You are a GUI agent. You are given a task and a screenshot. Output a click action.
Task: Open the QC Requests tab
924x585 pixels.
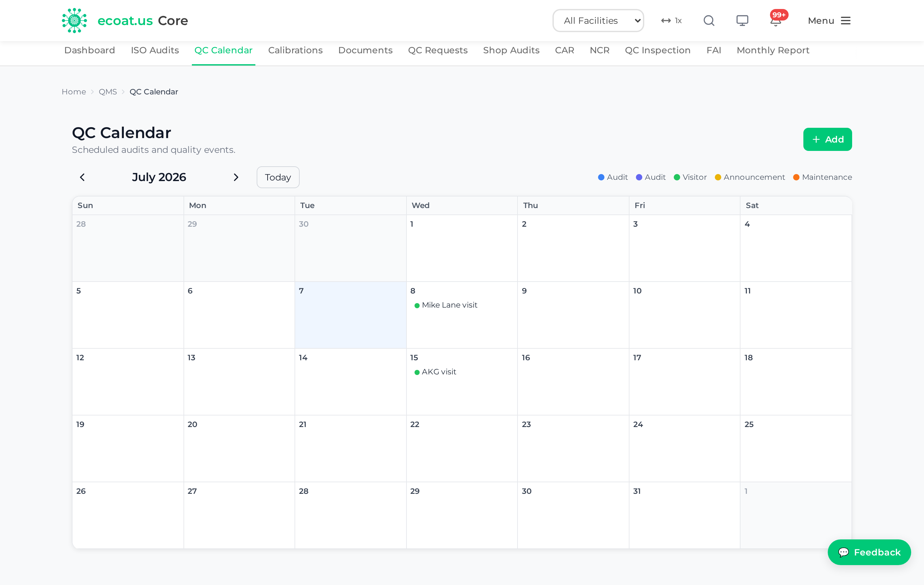click(x=437, y=50)
